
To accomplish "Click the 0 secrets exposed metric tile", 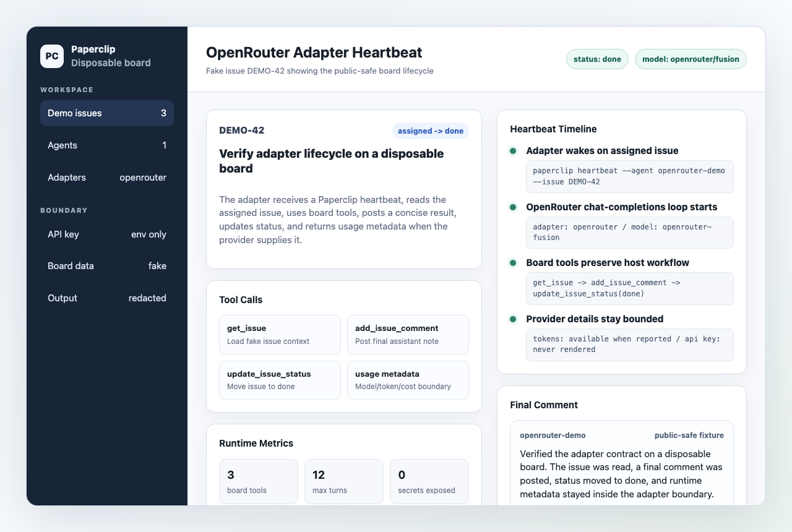I will tap(429, 481).
